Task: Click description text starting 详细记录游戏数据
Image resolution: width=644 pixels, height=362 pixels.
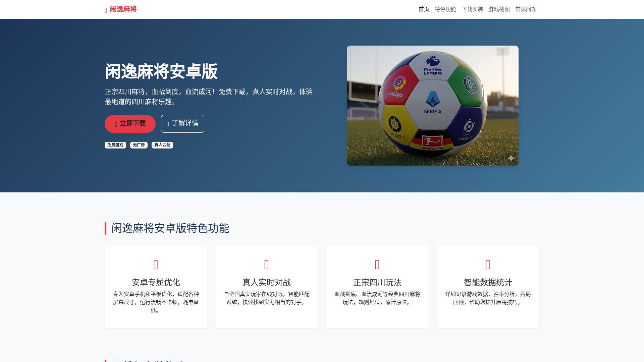Action: coord(488,298)
